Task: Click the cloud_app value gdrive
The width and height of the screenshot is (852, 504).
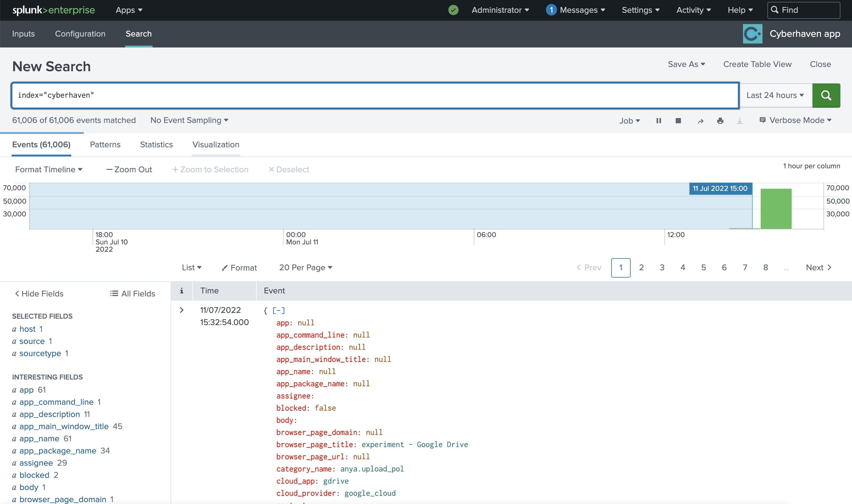Action: pyautogui.click(x=336, y=481)
